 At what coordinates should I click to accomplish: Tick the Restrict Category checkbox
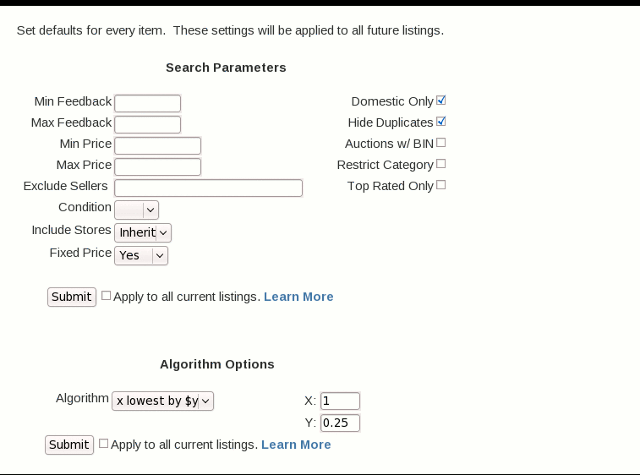point(441,164)
